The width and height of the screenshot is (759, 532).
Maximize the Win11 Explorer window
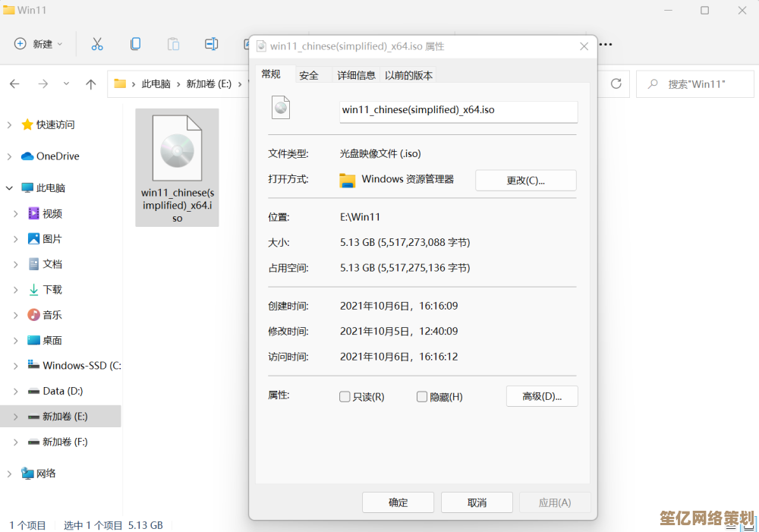(705, 10)
